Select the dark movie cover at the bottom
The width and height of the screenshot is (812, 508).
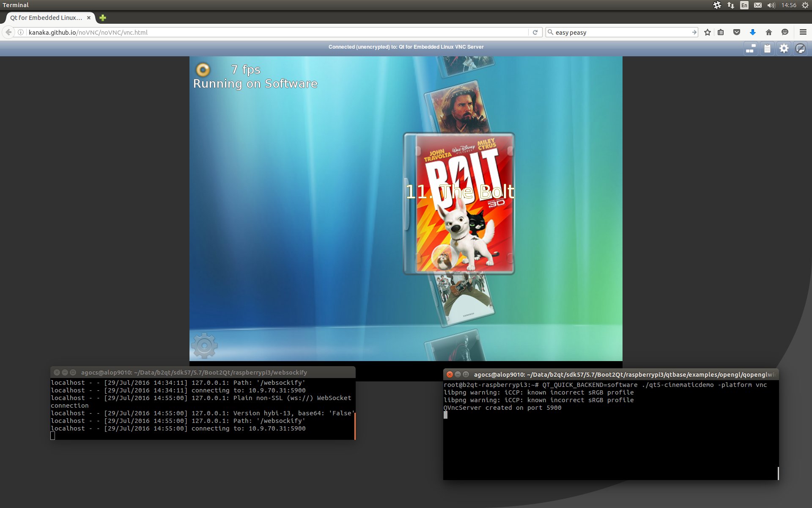456,345
